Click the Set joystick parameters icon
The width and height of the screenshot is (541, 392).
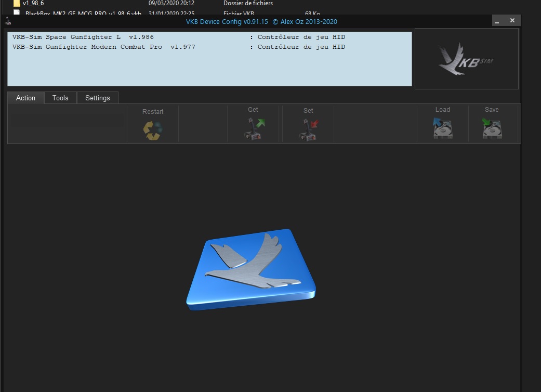coord(309,130)
